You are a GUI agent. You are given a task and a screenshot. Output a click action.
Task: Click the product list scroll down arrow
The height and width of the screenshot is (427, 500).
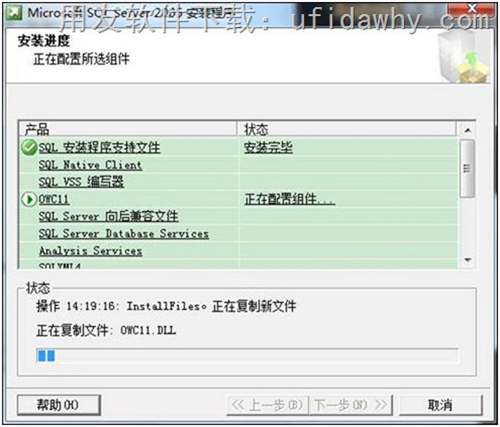[468, 260]
